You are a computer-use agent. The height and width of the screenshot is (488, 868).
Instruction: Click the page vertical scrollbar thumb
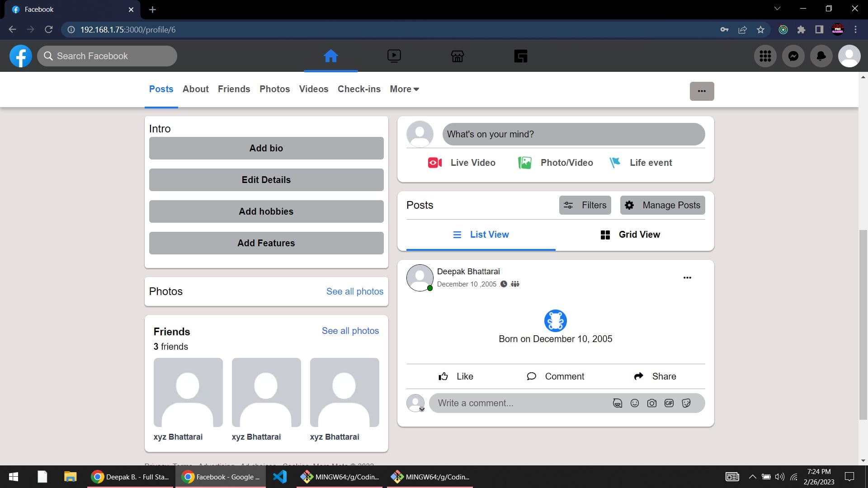(863, 325)
